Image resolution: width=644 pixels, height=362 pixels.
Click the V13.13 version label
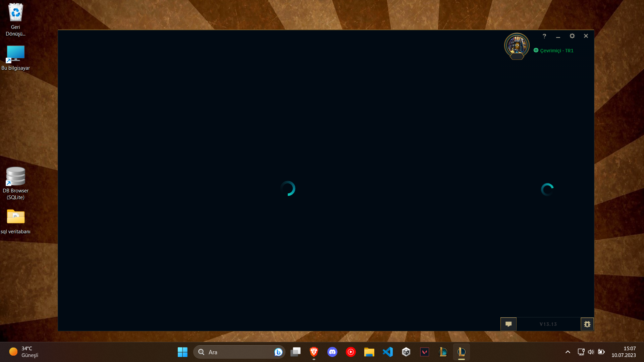(548, 324)
